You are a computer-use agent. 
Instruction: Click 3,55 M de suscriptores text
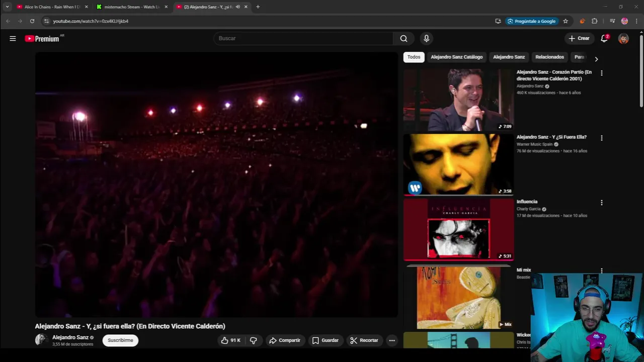pos(73,344)
